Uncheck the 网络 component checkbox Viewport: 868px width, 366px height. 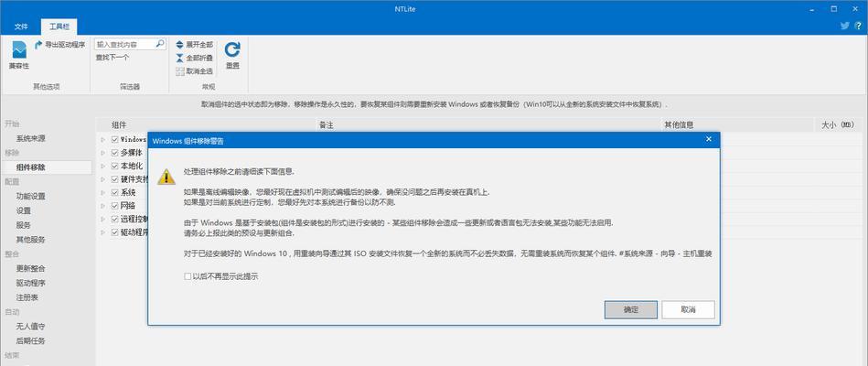point(115,206)
